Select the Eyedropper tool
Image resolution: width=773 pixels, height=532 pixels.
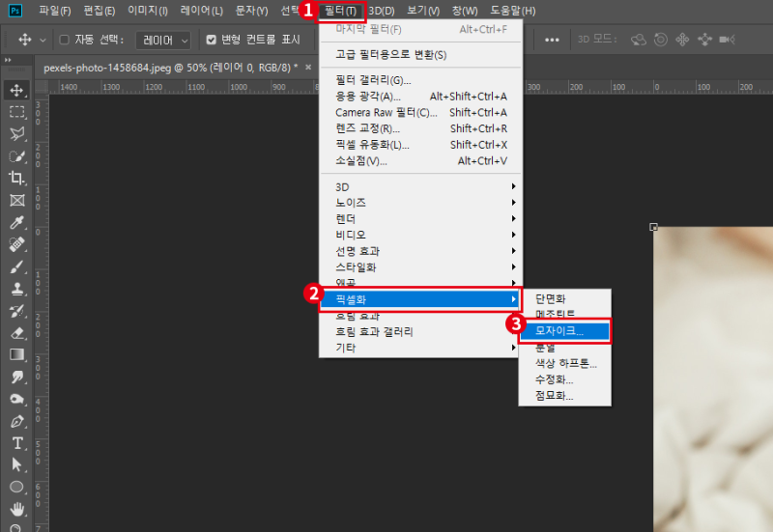16,222
